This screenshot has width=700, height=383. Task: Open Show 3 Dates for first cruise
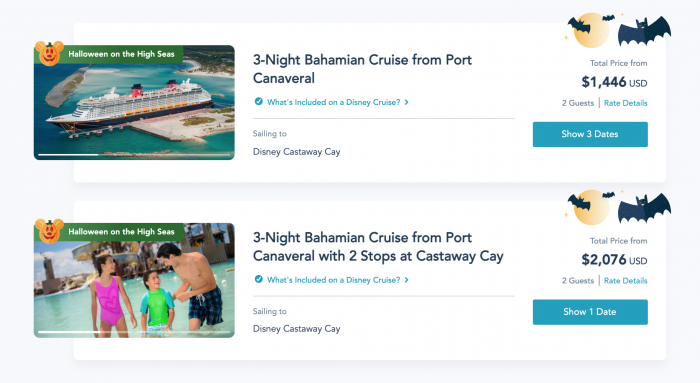[x=590, y=134]
